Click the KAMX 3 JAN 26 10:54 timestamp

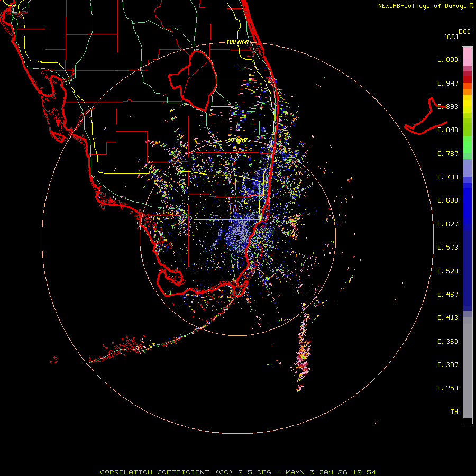coord(331,472)
